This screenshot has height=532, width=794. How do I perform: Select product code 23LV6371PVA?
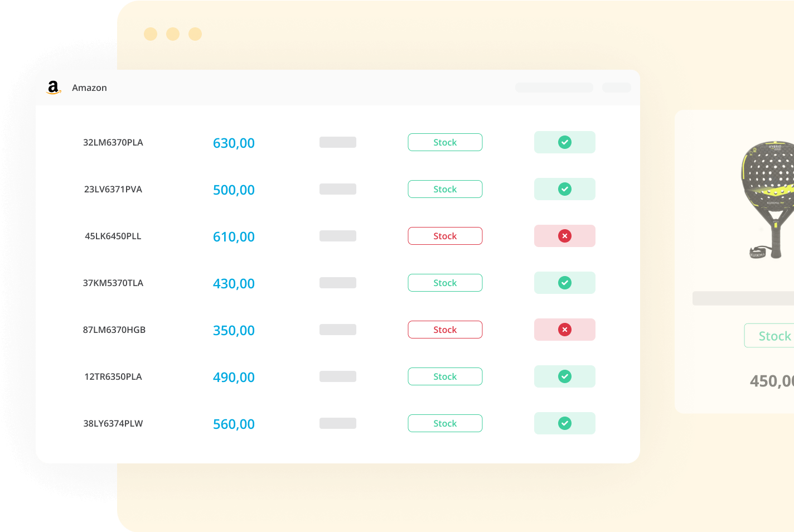[113, 189]
